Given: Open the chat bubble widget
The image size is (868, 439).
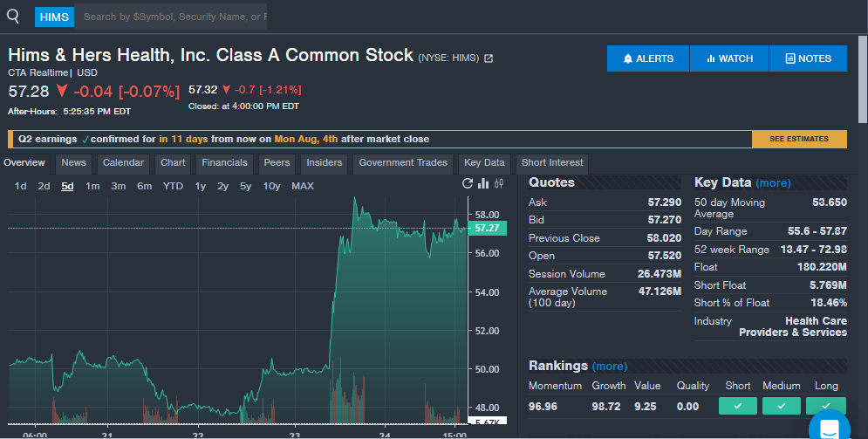Looking at the screenshot, I should tap(830, 428).
